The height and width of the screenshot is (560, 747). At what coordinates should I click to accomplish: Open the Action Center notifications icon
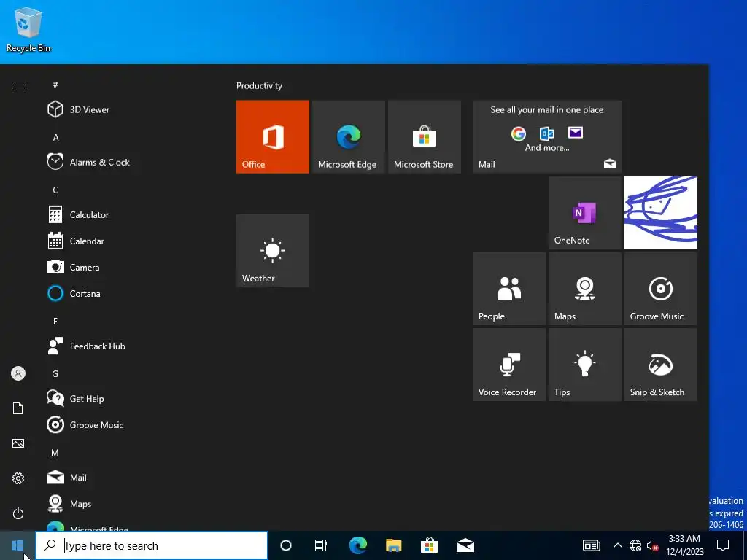pyautogui.click(x=723, y=545)
